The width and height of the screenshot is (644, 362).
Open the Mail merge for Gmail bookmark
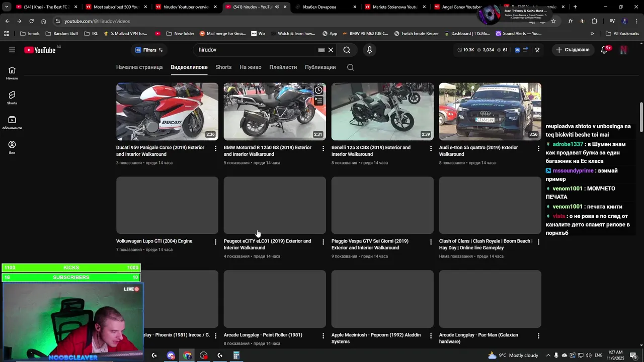(222, 34)
